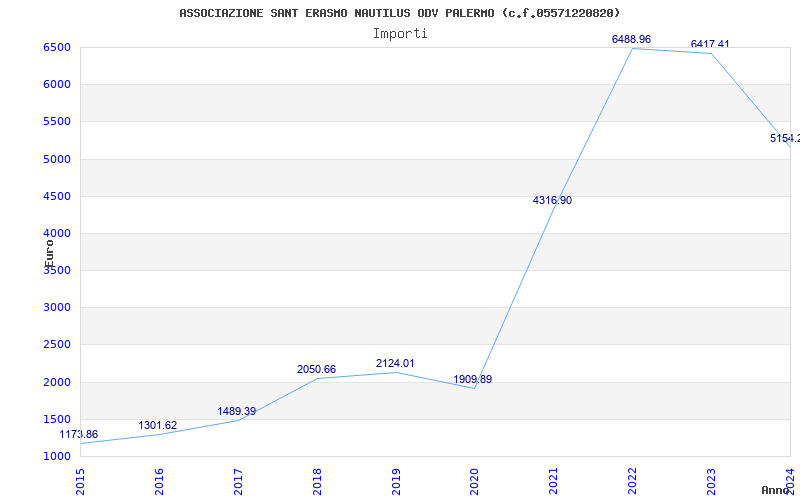This screenshot has width=800, height=500.
Task: Click the 2500 y-axis tick label
Action: click(x=57, y=345)
